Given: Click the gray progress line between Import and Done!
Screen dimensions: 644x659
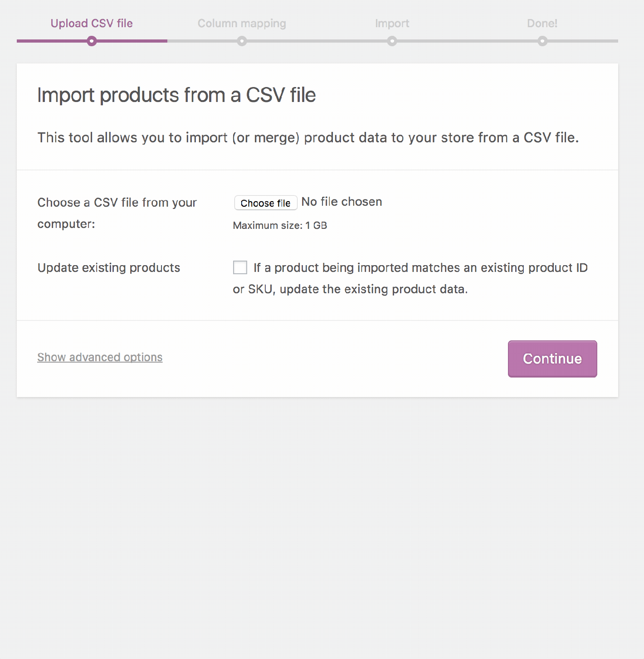Looking at the screenshot, I should [467, 41].
